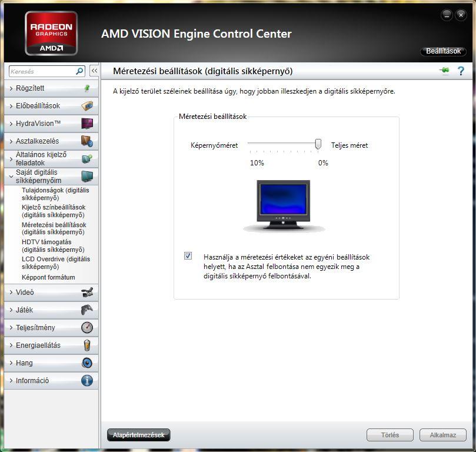Click the Törlés button
Image resolution: width=476 pixels, height=452 pixels.
click(x=390, y=435)
